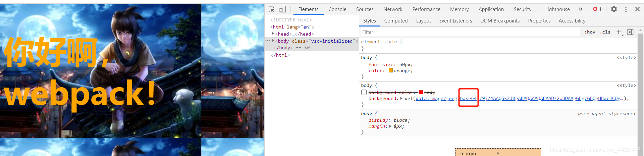Toggle the device toolbar icon
The width and height of the screenshot is (644, 156).
(283, 9)
